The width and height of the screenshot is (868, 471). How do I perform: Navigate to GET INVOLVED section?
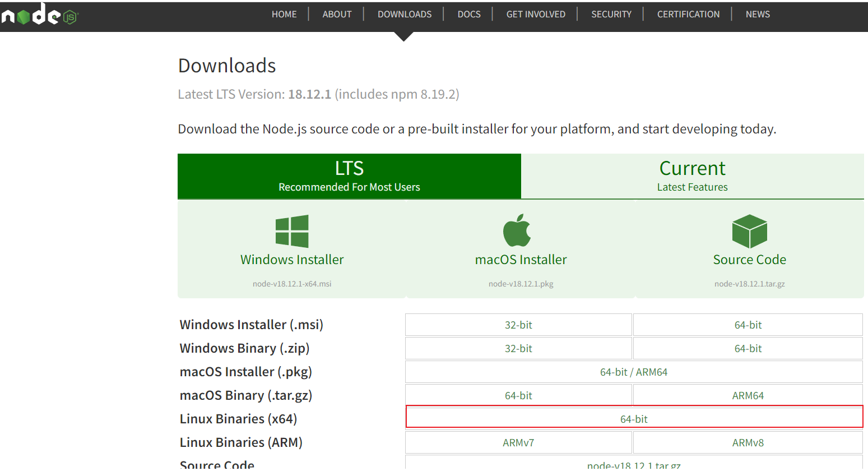[536, 15]
